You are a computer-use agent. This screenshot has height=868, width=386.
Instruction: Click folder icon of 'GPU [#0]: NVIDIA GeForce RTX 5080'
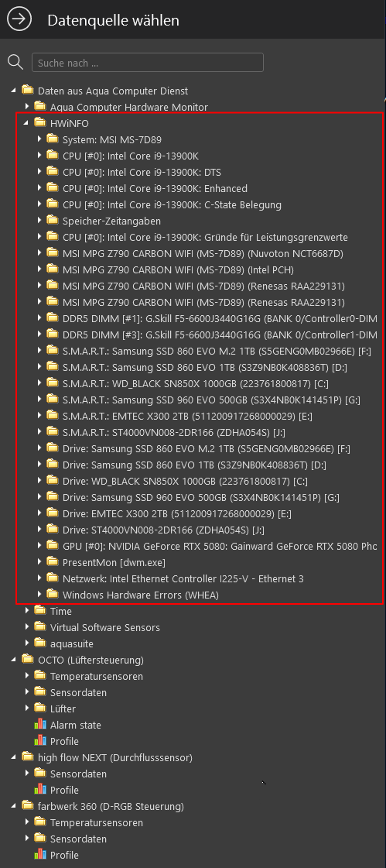pos(53,545)
